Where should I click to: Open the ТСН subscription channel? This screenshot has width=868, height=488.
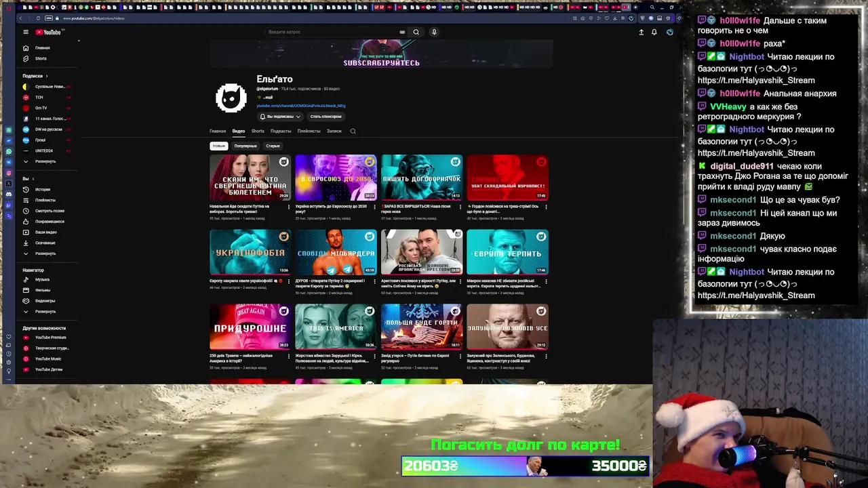coord(39,98)
